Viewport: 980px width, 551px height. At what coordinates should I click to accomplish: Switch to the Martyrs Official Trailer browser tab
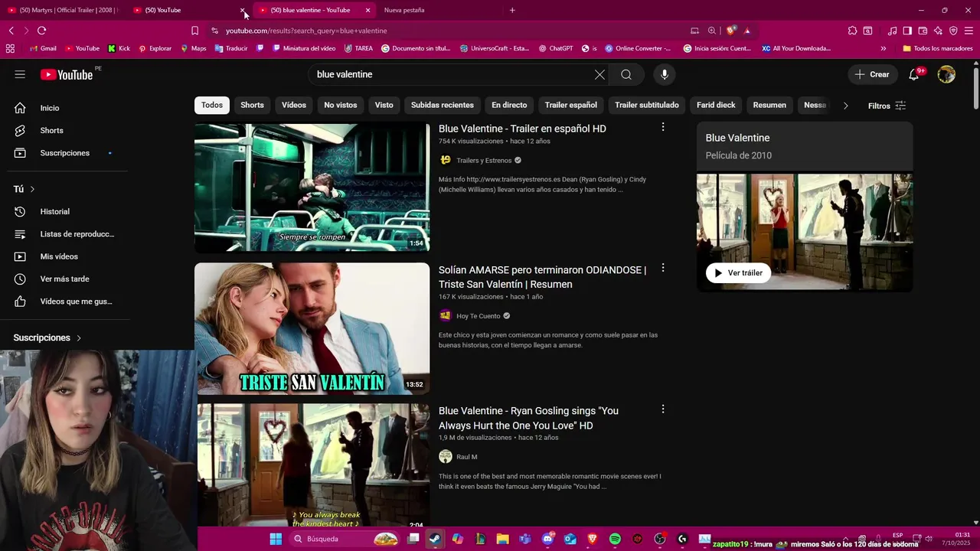pyautogui.click(x=65, y=10)
